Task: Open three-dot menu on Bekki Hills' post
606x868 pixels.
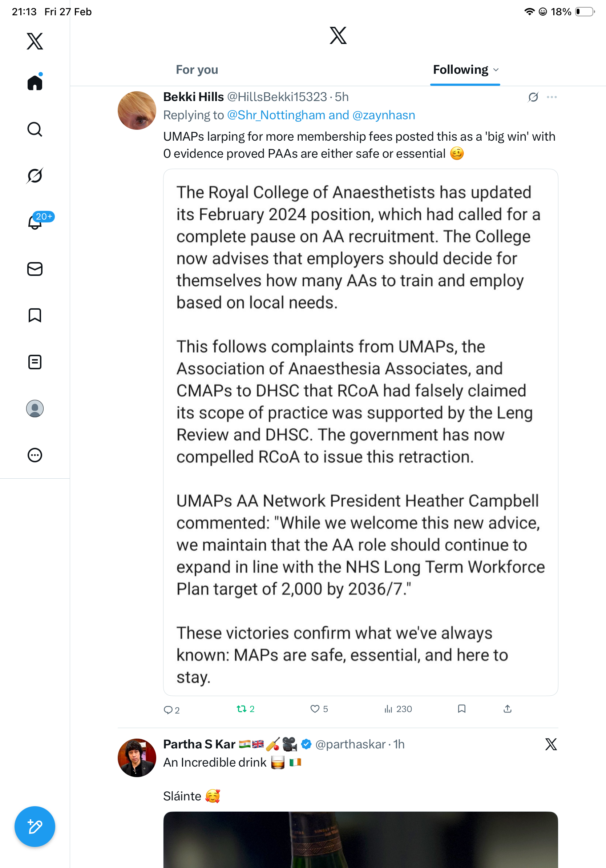Action: pyautogui.click(x=552, y=97)
